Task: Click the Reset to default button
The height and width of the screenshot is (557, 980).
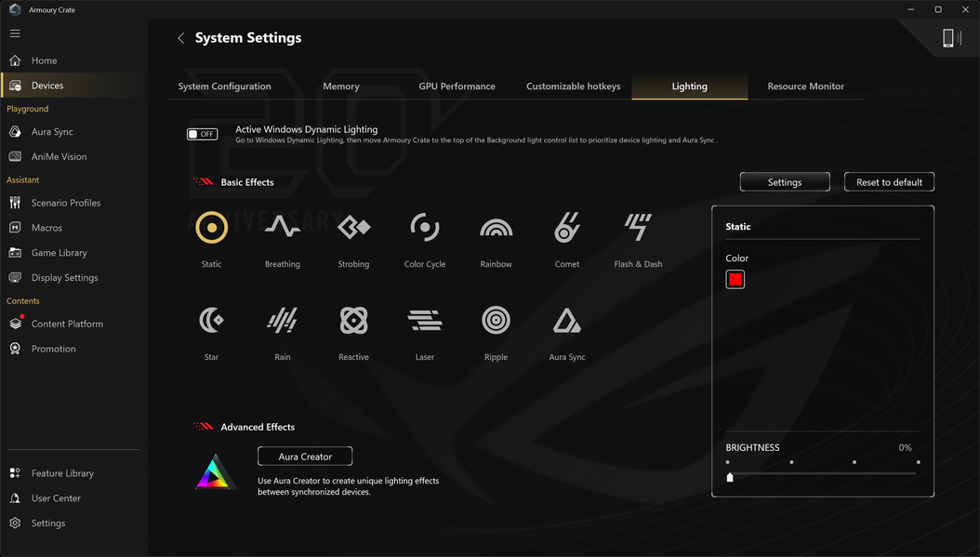Action: (x=889, y=182)
